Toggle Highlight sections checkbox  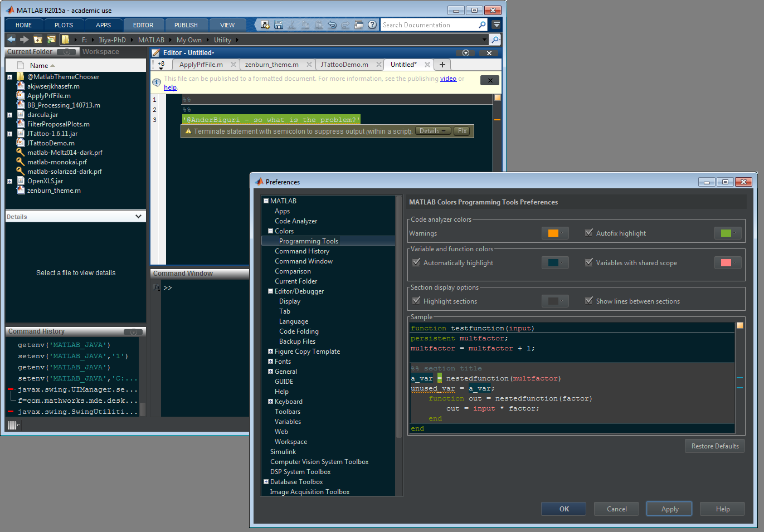(x=416, y=301)
